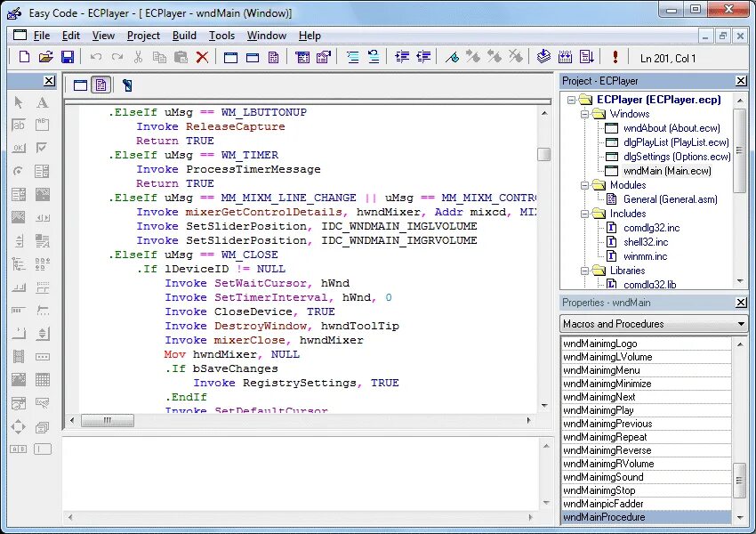The image size is (756, 534).
Task: Collapse the Windows folder in project tree
Action: pos(584,114)
